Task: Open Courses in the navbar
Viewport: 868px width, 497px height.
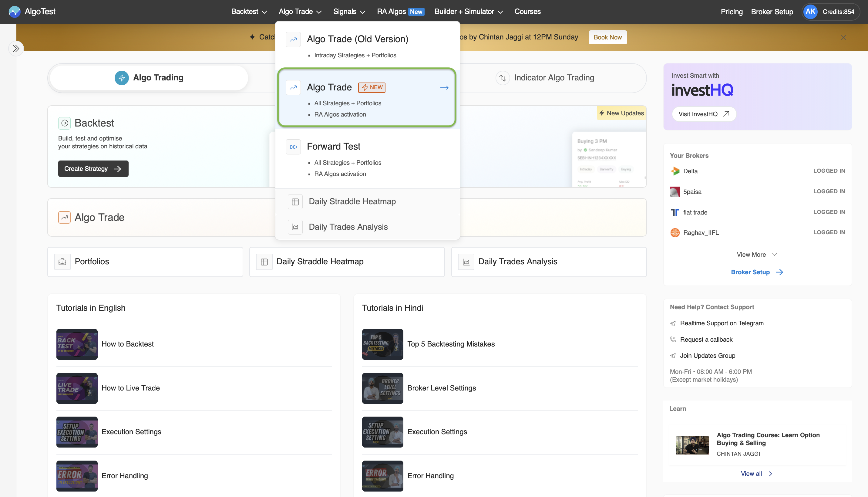Action: click(x=527, y=12)
